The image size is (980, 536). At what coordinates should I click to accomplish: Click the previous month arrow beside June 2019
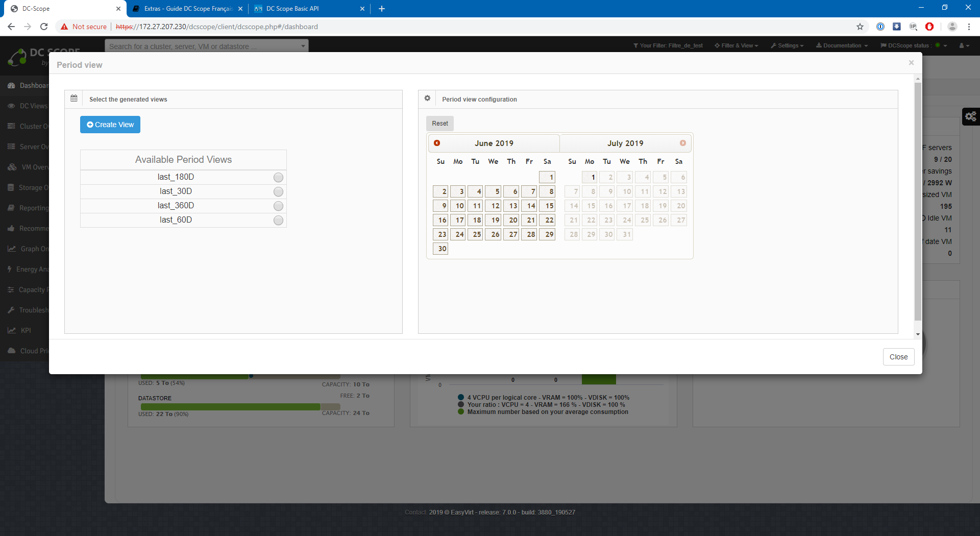click(437, 143)
